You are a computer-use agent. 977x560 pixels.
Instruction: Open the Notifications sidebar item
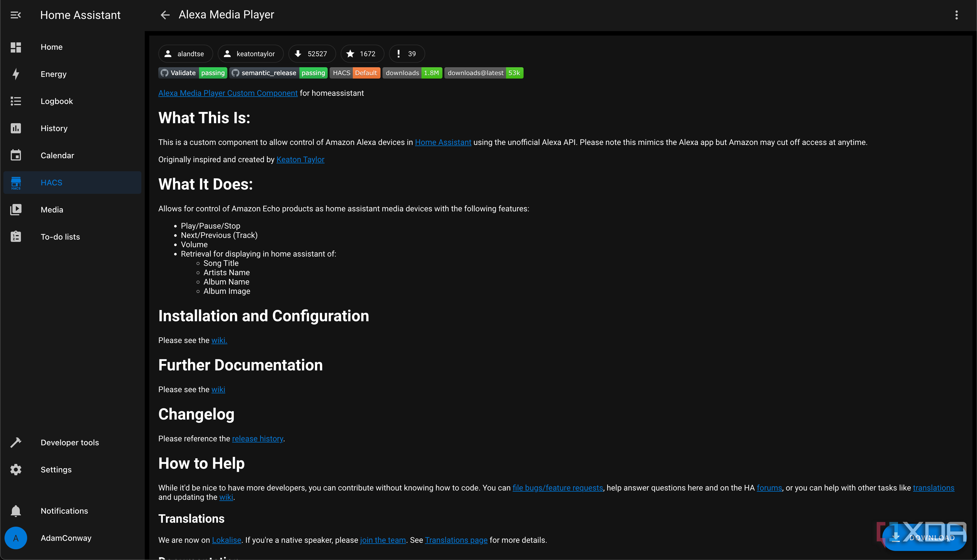click(x=72, y=511)
